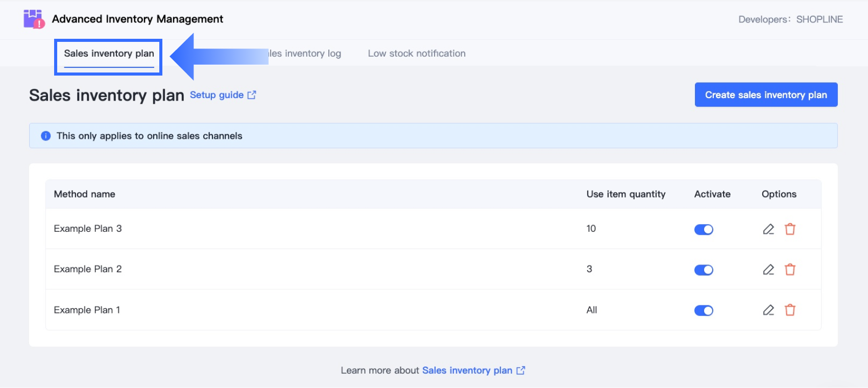868x388 pixels.
Task: Click the Use item quantity column header
Action: pyautogui.click(x=625, y=194)
